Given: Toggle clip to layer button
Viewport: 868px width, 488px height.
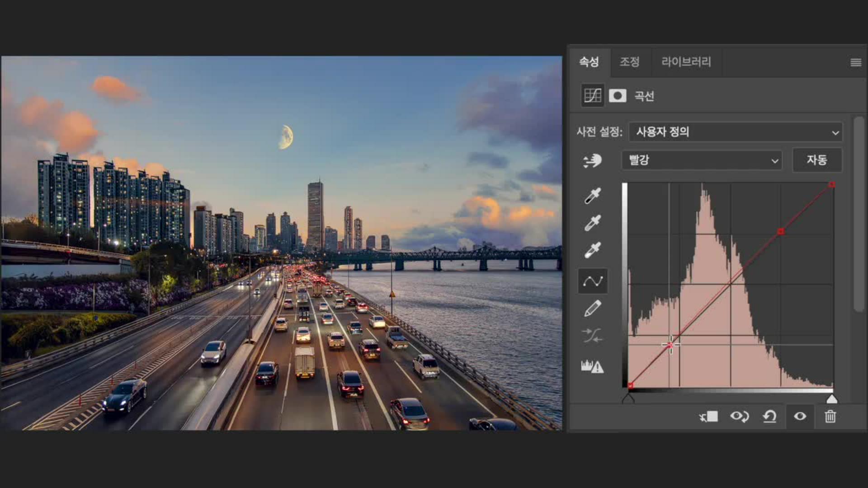Looking at the screenshot, I should [x=708, y=416].
